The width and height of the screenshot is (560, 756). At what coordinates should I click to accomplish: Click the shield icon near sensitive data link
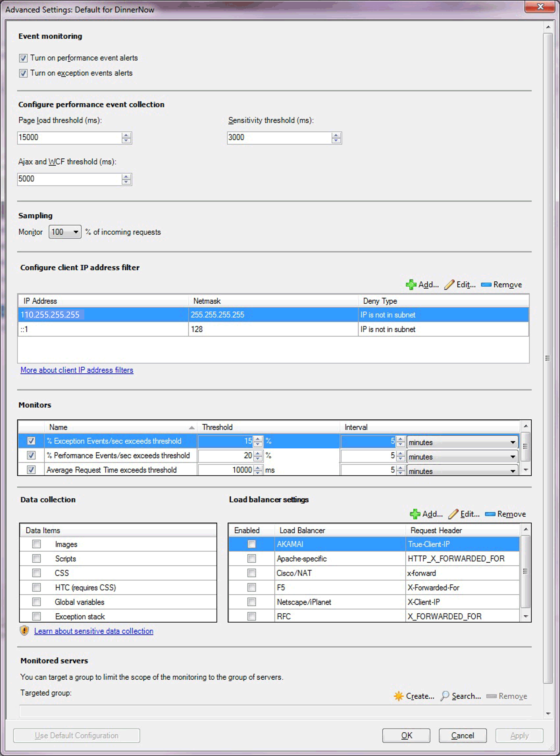24,631
